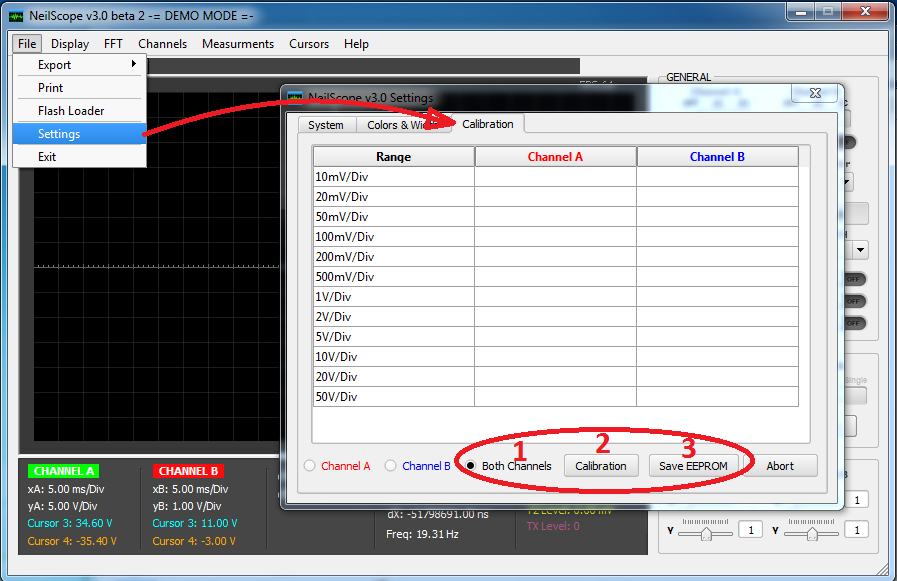
Task: Click the red CHANNEL B label
Action: coord(188,471)
